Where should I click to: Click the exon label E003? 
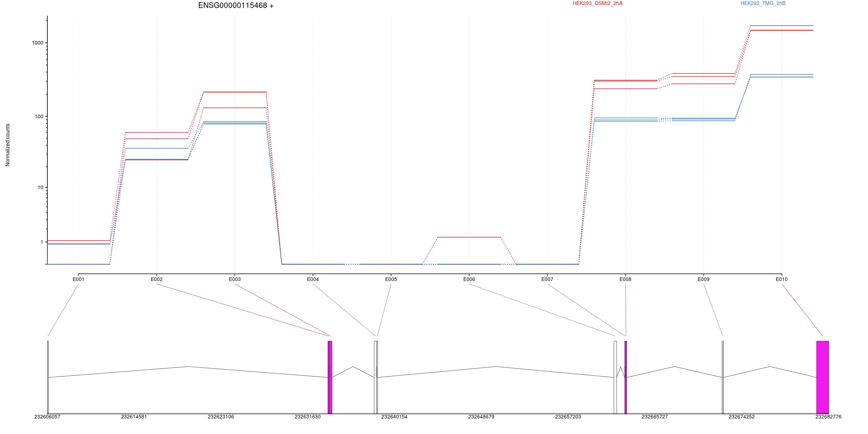click(x=235, y=279)
